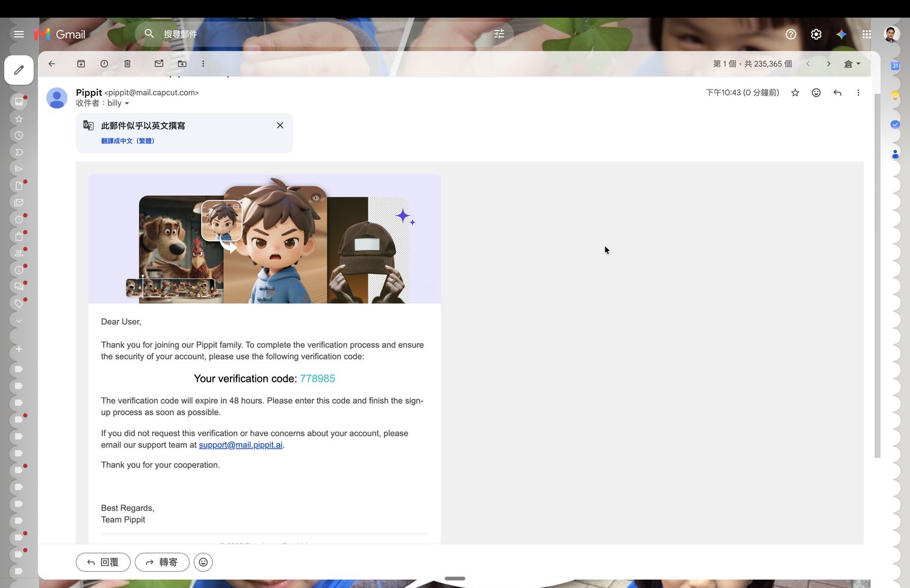Viewport: 910px width, 588px height.
Task: Translate message to Traditional Chinese
Action: [128, 141]
